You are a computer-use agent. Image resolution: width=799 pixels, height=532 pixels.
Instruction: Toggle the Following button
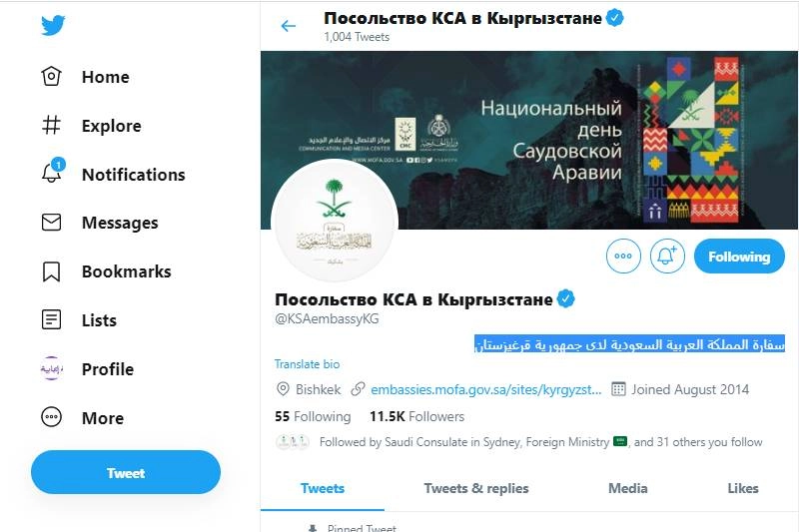click(x=739, y=257)
